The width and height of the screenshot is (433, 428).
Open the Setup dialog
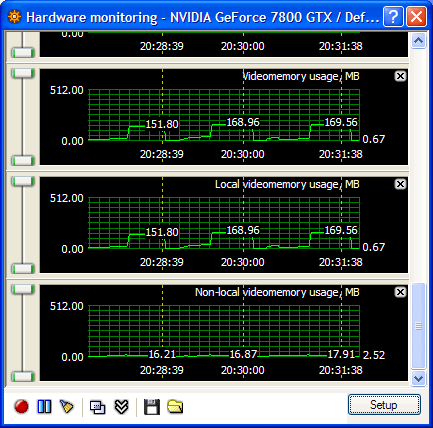(384, 405)
